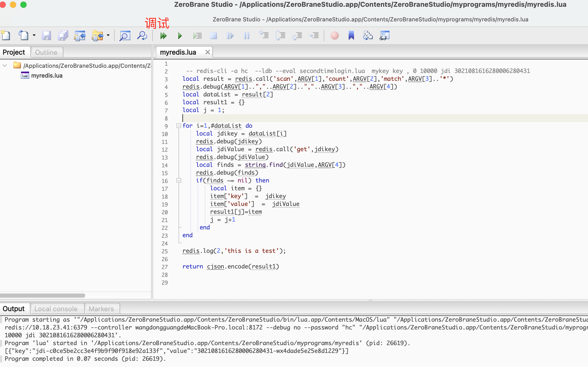Image resolution: width=588 pixels, height=367 pixels.
Task: Open an existing document toolbar icon
Action: pyautogui.click(x=23, y=35)
